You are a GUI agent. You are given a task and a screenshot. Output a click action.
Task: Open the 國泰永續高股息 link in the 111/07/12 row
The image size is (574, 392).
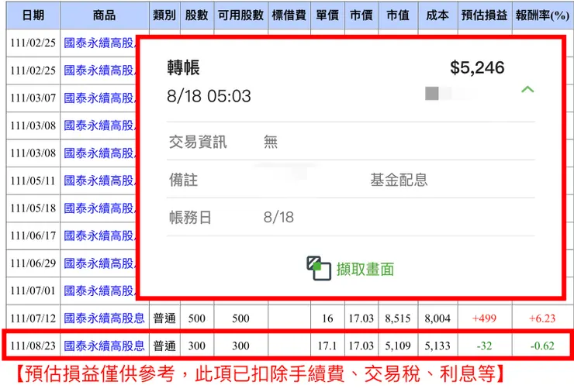click(105, 318)
